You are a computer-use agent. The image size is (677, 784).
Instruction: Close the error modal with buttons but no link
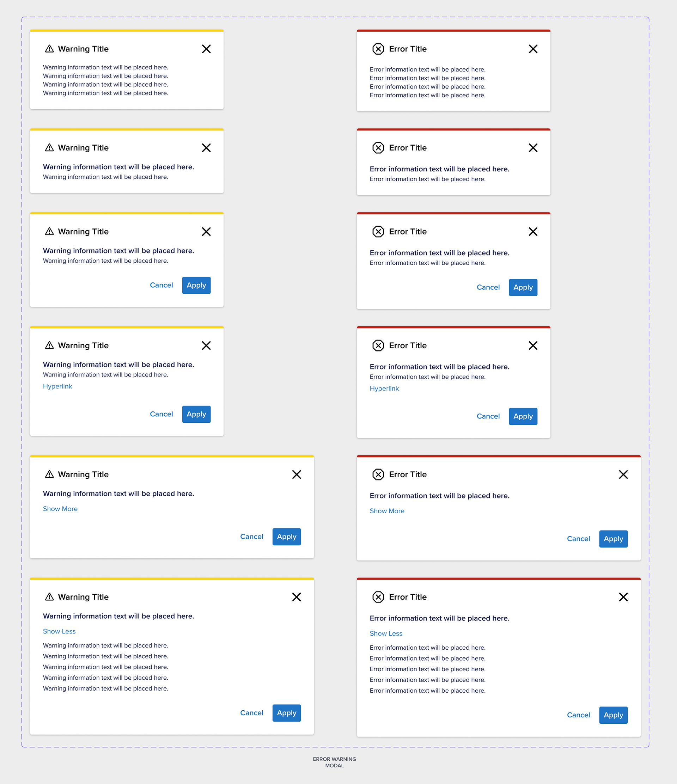click(x=533, y=232)
